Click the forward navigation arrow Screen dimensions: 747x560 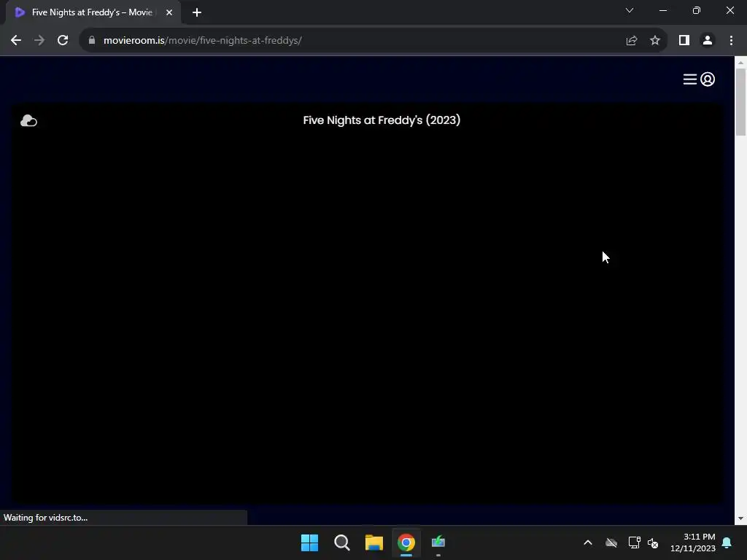point(39,41)
